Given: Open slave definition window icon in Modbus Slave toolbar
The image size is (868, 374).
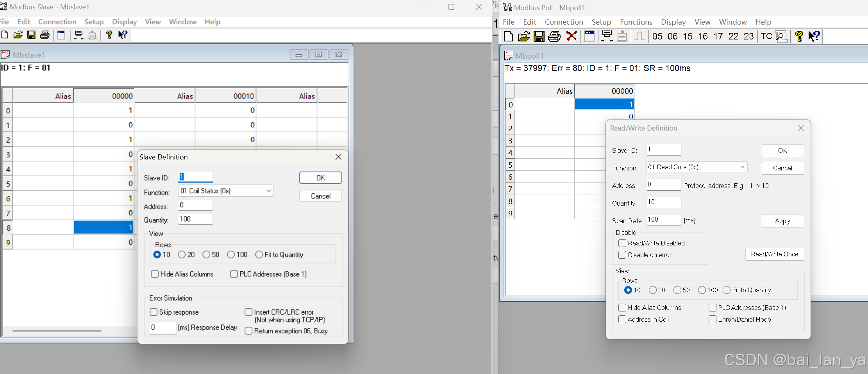Looking at the screenshot, I should click(61, 35).
